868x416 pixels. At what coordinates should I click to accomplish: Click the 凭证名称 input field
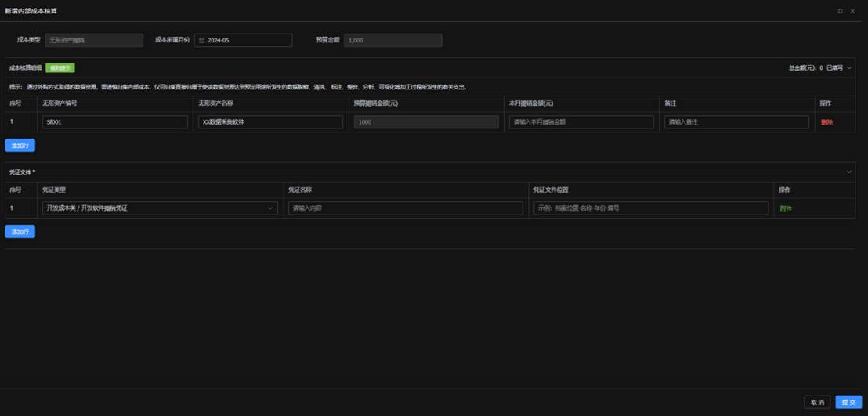click(406, 208)
